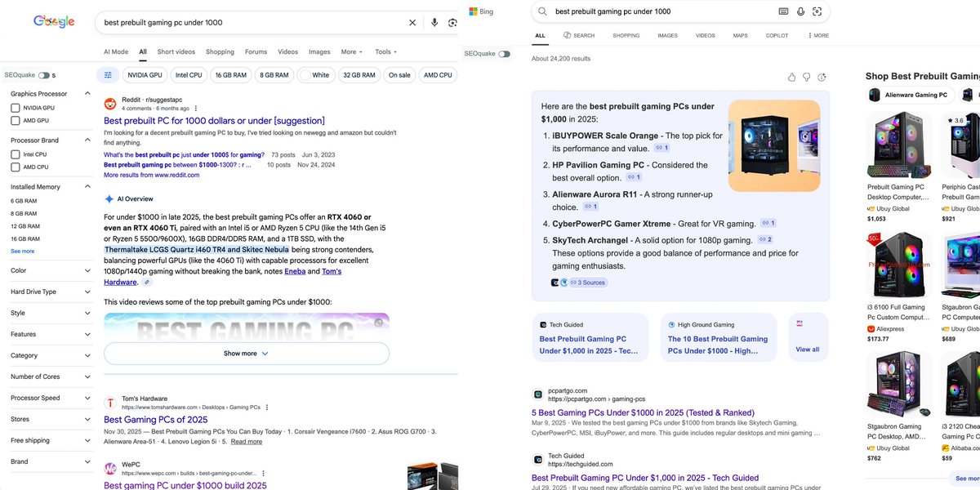The width and height of the screenshot is (980, 490).
Task: Click the Bing logo
Action: [480, 11]
